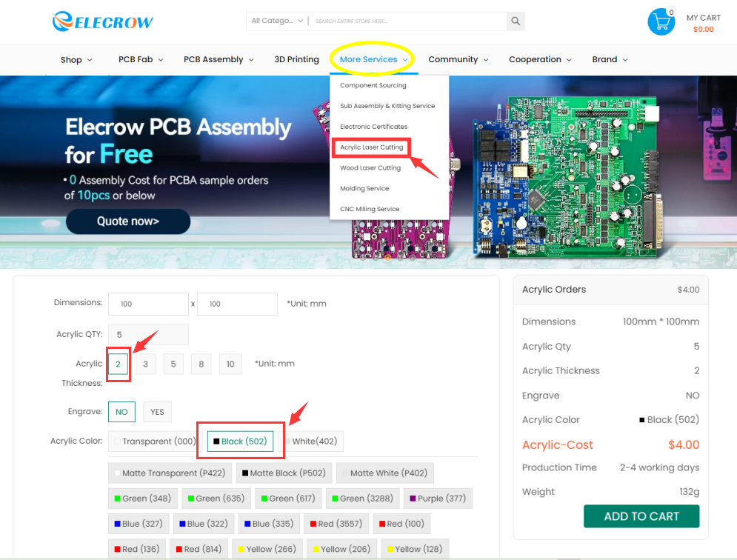This screenshot has width=737, height=560.
Task: Expand the PCB Fab menu
Action: point(141,59)
